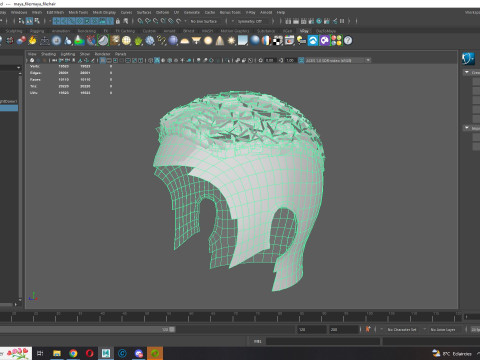The width and height of the screenshot is (480, 360).
Task: Click the question mark help shelf icon
Action: [348, 41]
